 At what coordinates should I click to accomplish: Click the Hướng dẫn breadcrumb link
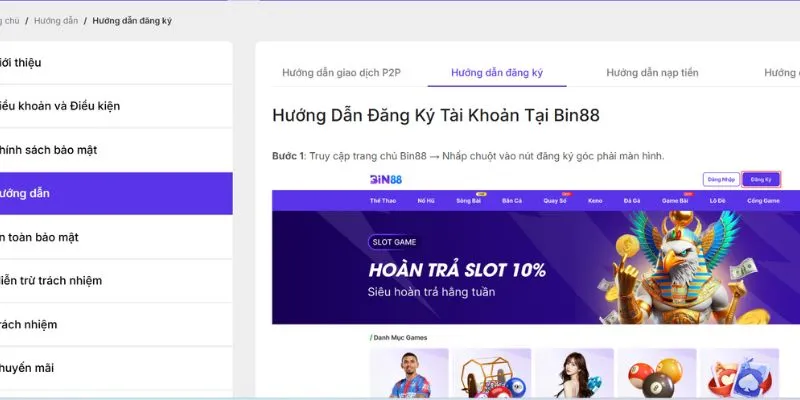[x=56, y=21]
